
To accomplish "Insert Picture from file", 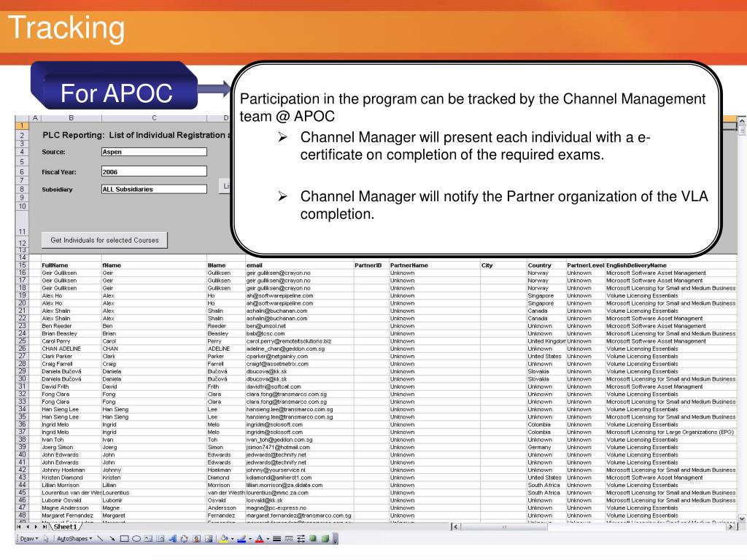I will click(208, 539).
